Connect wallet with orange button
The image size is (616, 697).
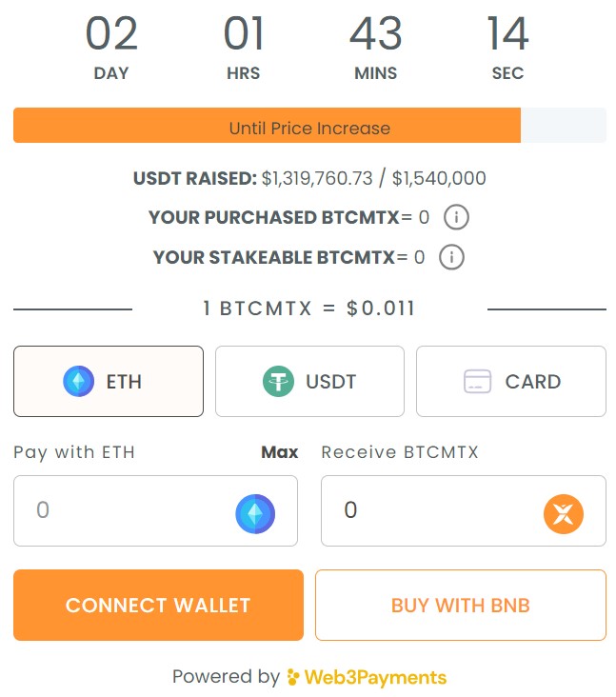pos(159,605)
